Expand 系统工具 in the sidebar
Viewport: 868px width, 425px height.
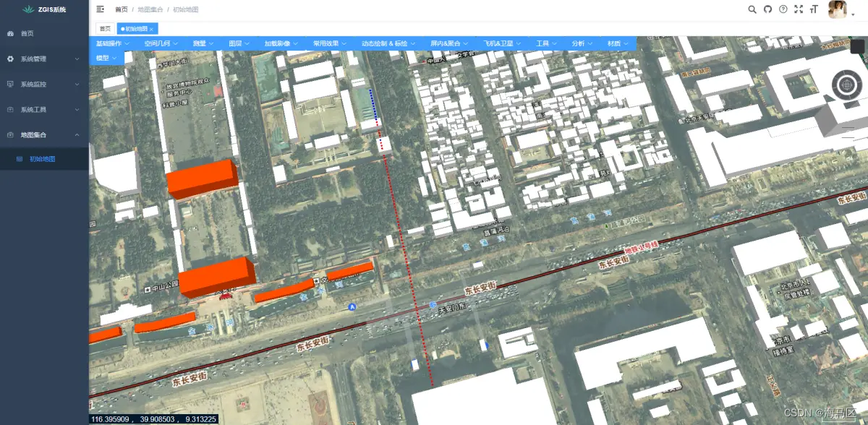[44, 109]
